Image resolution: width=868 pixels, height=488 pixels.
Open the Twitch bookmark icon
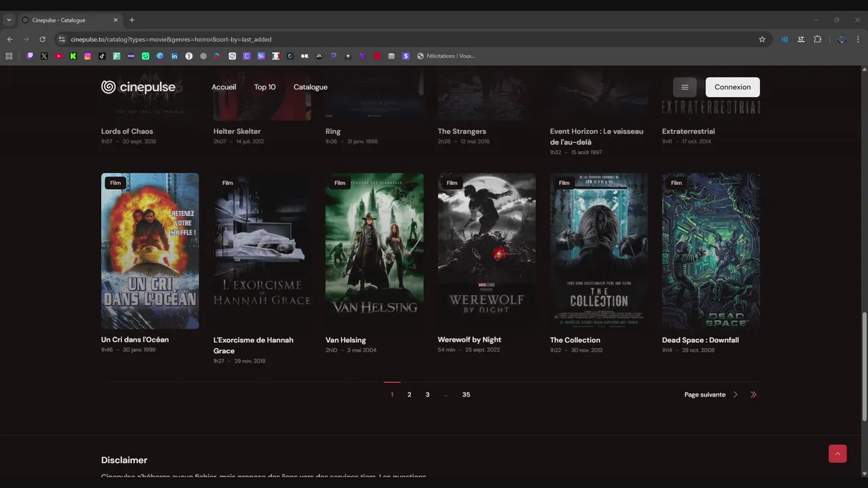30,56
